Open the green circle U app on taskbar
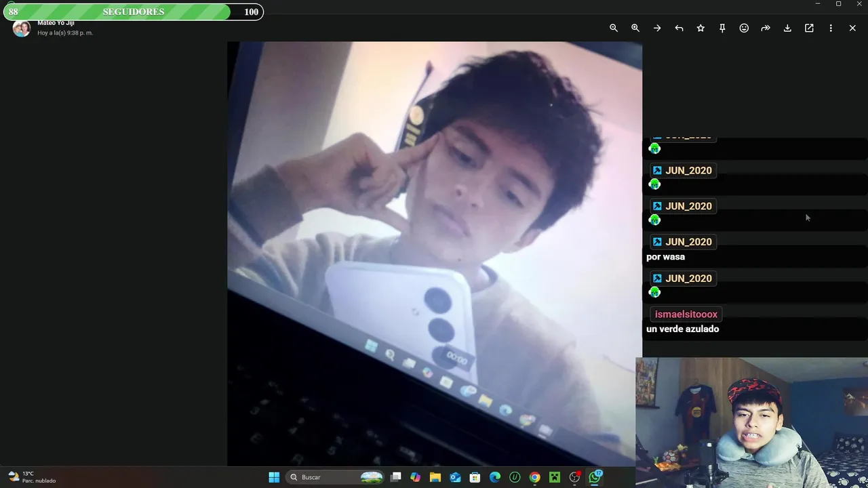Viewport: 868px width, 488px height. pos(515,477)
